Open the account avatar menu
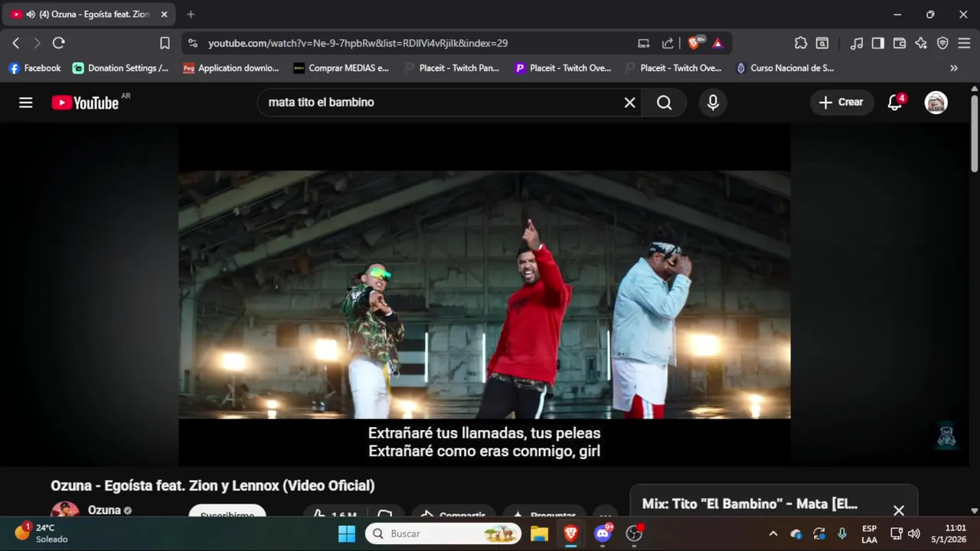 [x=936, y=103]
